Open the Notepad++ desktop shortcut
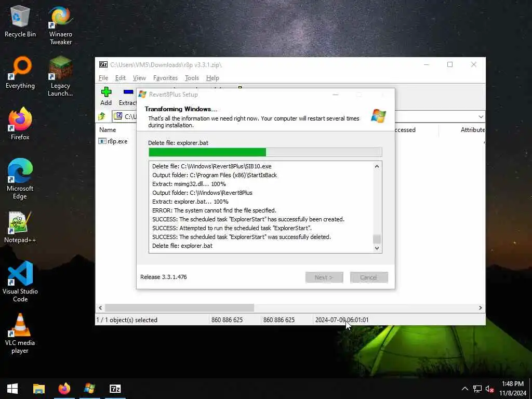Image resolution: width=532 pixels, height=399 pixels. tap(20, 227)
